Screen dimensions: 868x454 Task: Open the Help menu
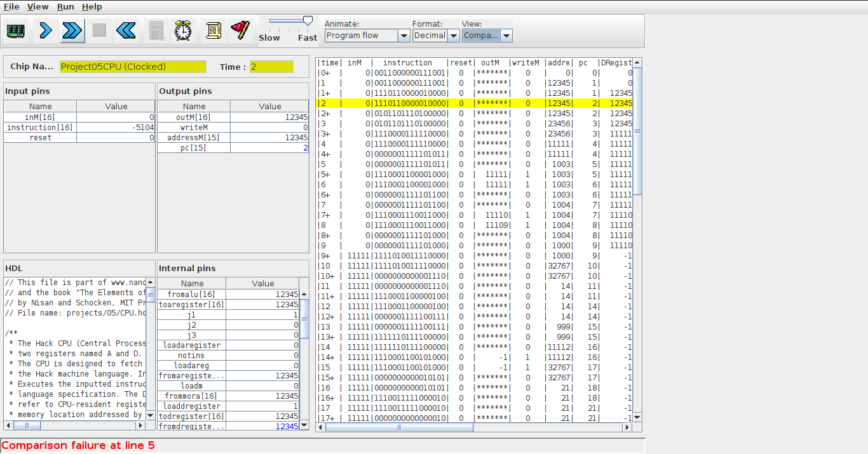coord(92,6)
